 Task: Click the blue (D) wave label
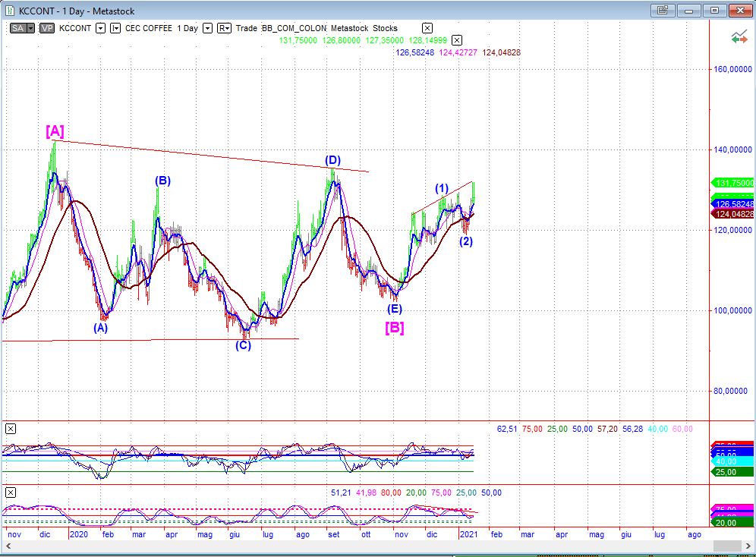332,160
